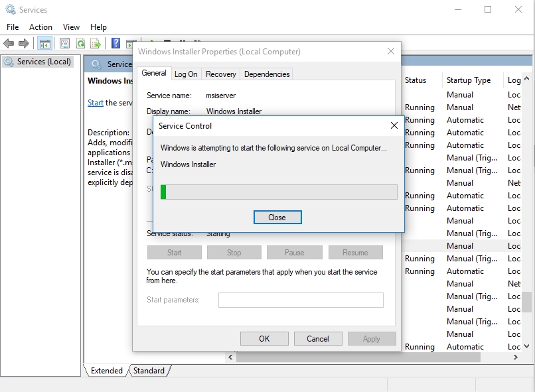Open Help with the blue question mark icon
Image resolution: width=535 pixels, height=392 pixels.
[x=116, y=43]
